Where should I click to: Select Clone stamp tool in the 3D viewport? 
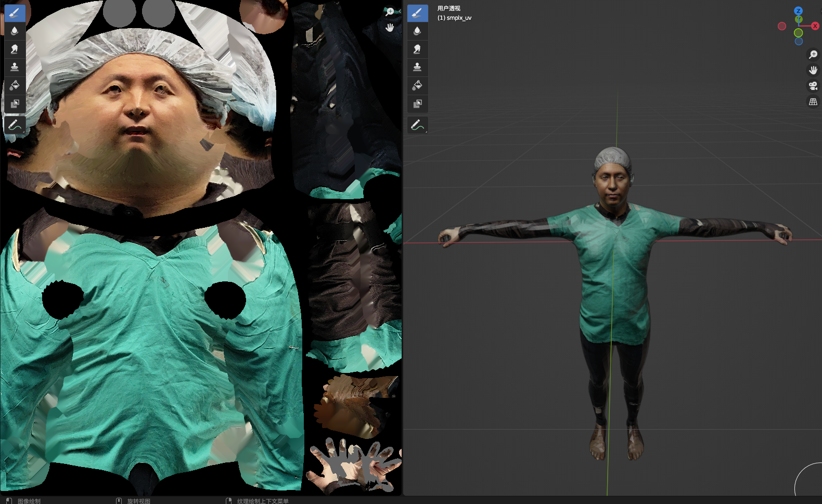click(417, 67)
